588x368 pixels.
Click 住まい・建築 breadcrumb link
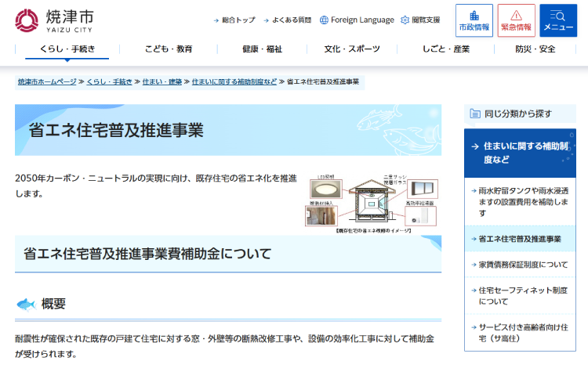pos(162,81)
